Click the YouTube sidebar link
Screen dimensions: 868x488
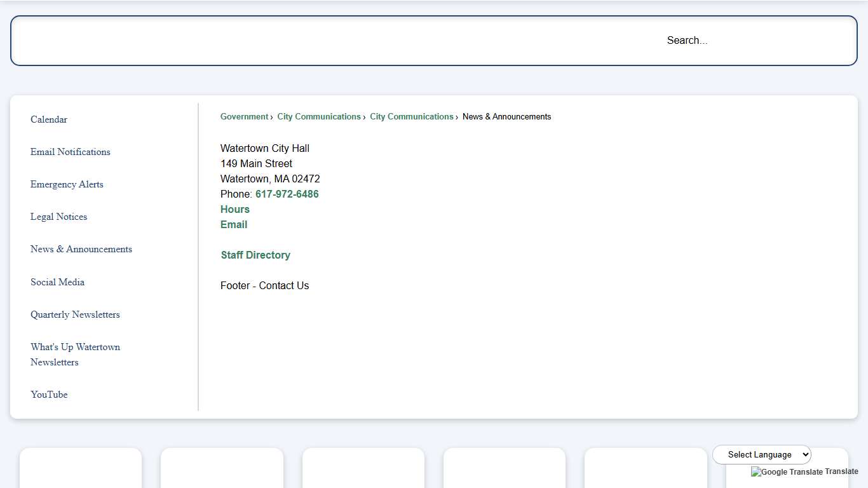(x=49, y=395)
